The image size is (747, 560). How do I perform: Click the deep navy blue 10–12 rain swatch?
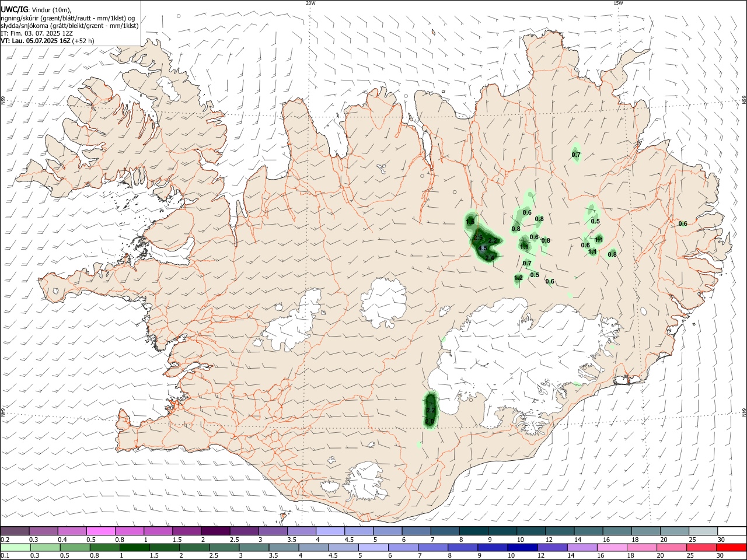(522, 547)
